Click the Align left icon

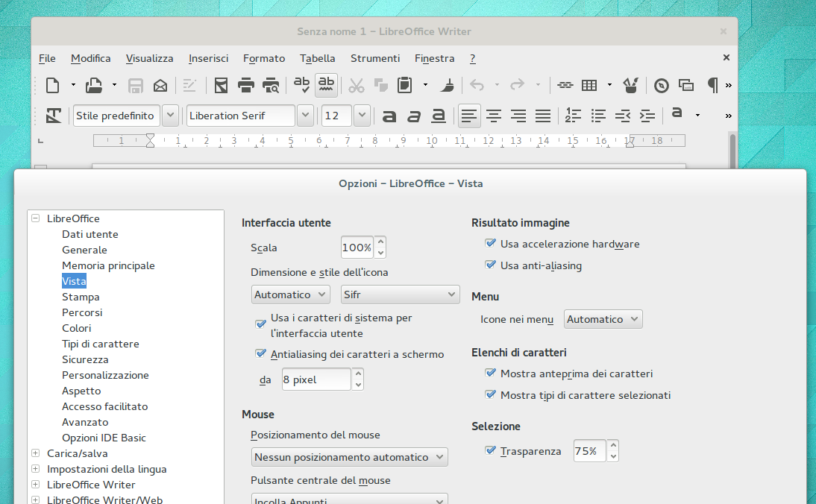(469, 116)
